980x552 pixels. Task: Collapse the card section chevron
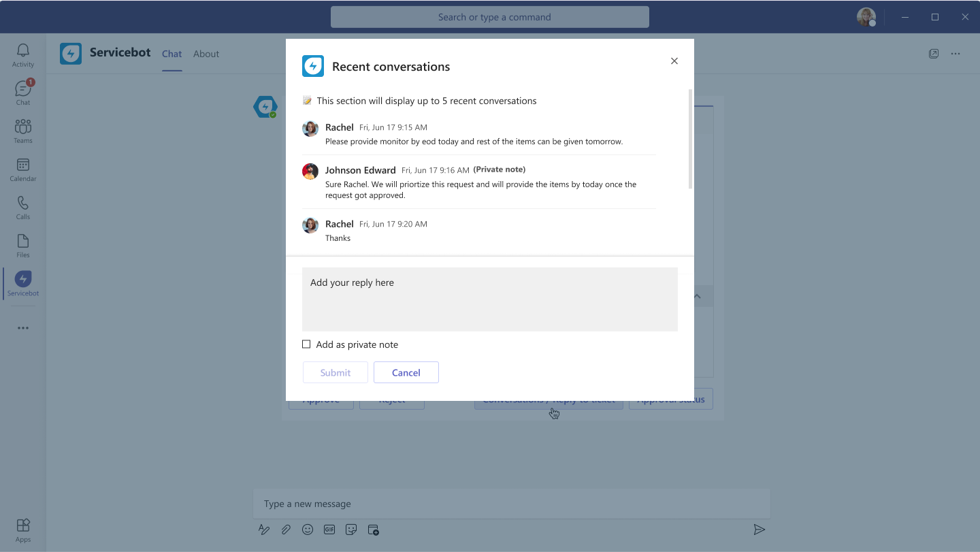(697, 297)
